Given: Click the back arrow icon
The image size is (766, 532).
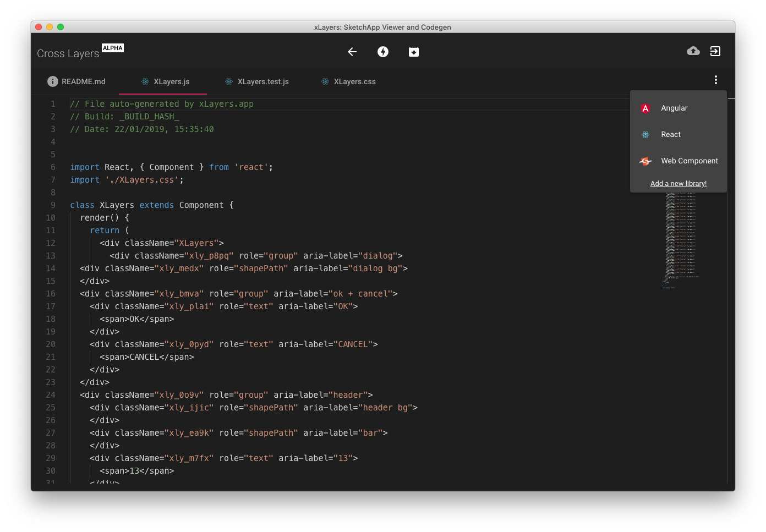Looking at the screenshot, I should point(352,52).
